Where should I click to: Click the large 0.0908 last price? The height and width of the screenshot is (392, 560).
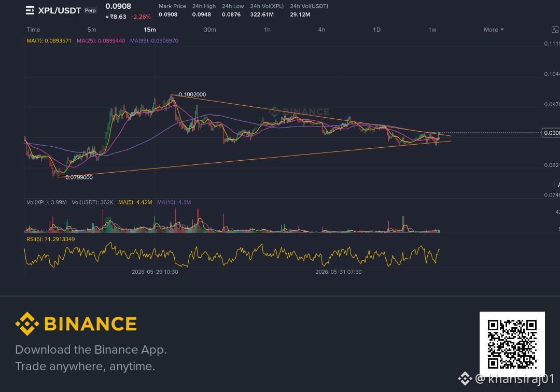118,6
